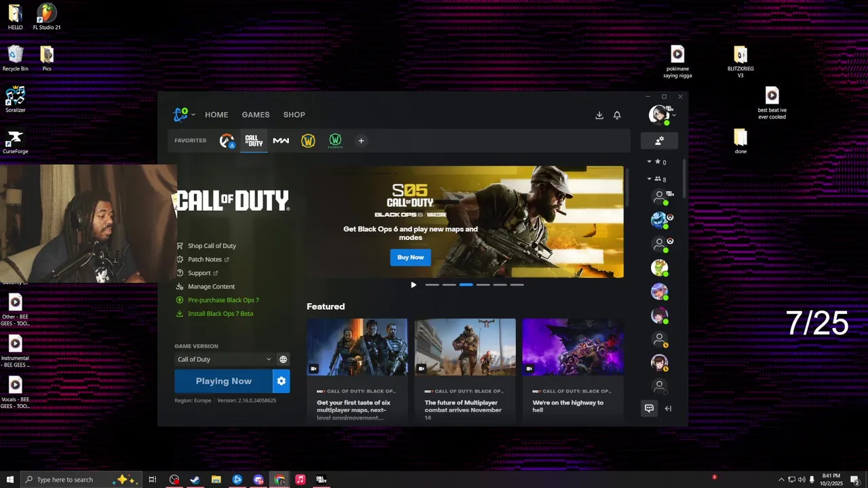Select the green WoW Classic favorite
This screenshot has height=488, width=868.
click(x=335, y=141)
